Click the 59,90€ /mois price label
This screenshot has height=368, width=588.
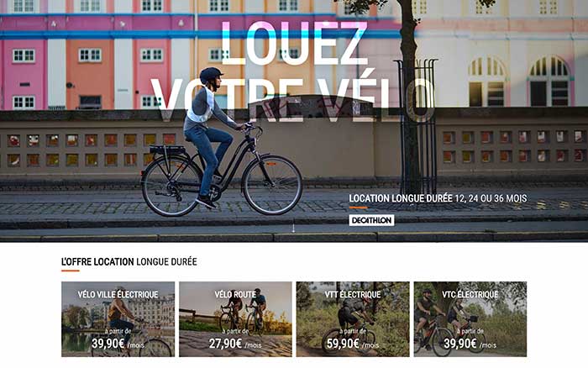click(x=353, y=344)
